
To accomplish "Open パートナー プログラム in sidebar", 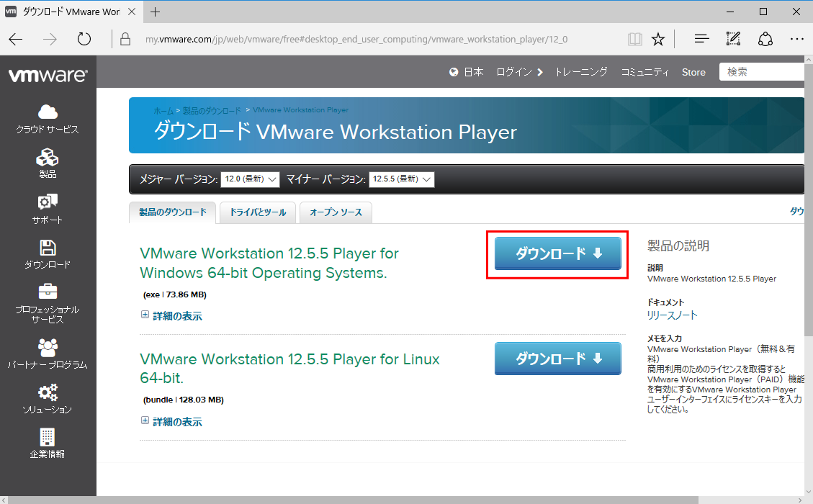I will (48, 354).
